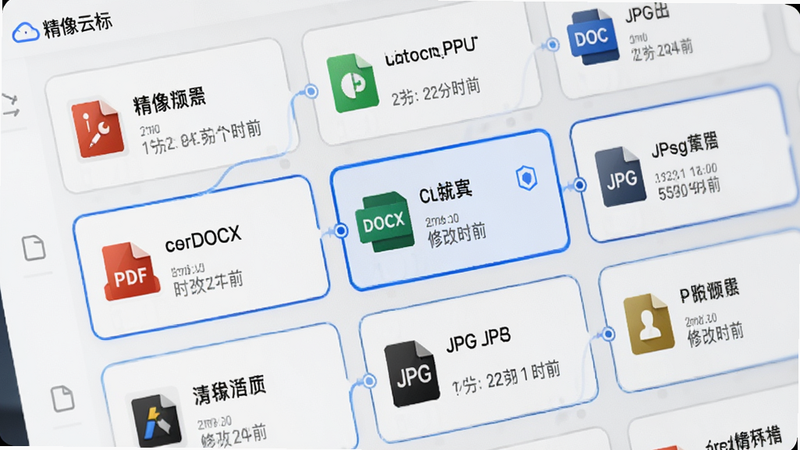Click the blue DOC file icon

[593, 37]
